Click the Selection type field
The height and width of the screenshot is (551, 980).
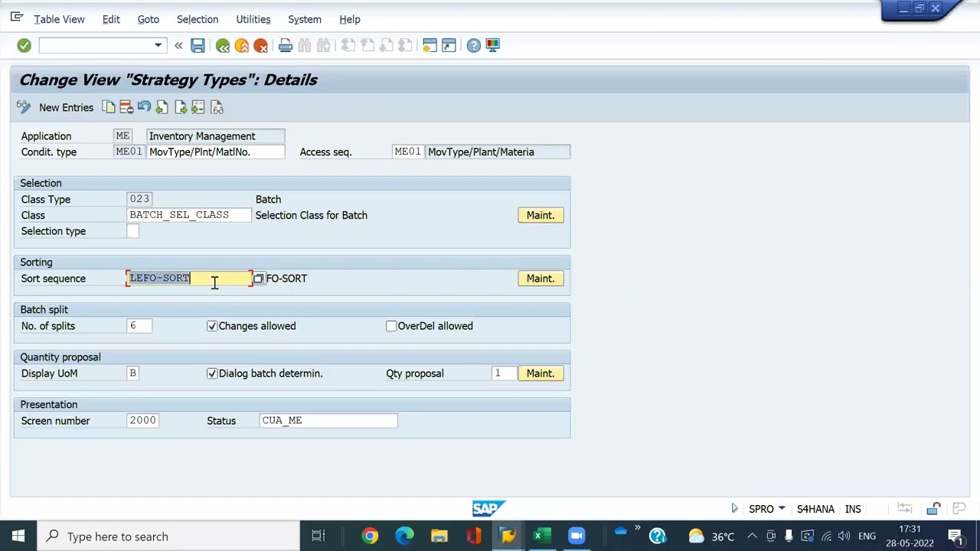click(x=133, y=231)
